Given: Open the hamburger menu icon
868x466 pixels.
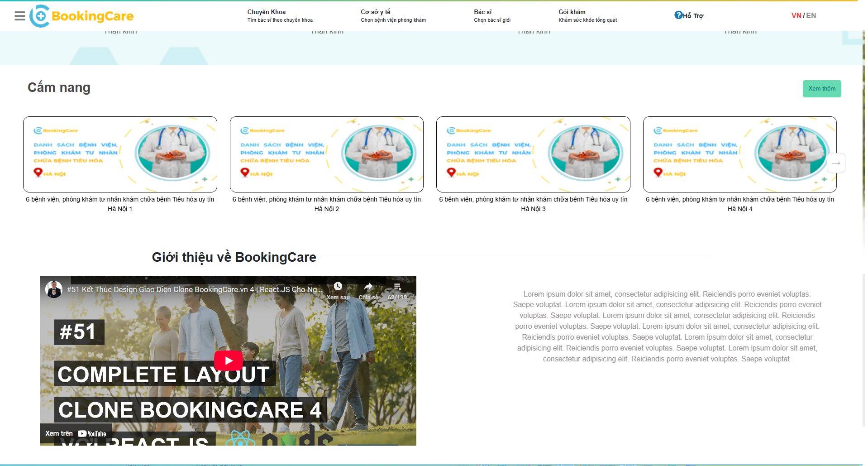Looking at the screenshot, I should 19,16.
